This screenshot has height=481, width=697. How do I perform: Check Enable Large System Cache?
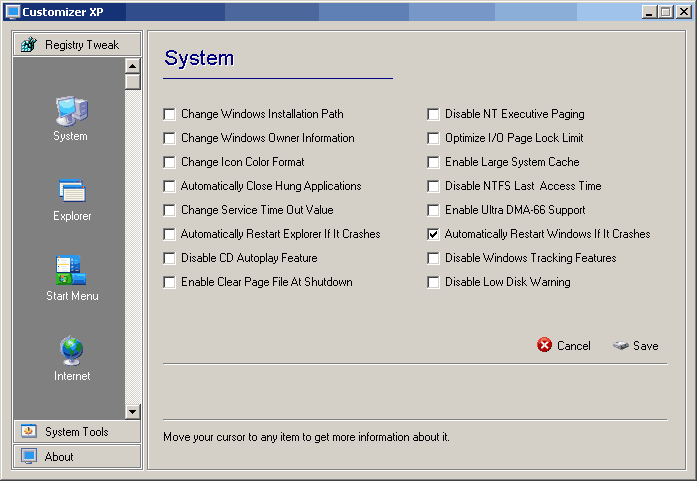click(433, 162)
